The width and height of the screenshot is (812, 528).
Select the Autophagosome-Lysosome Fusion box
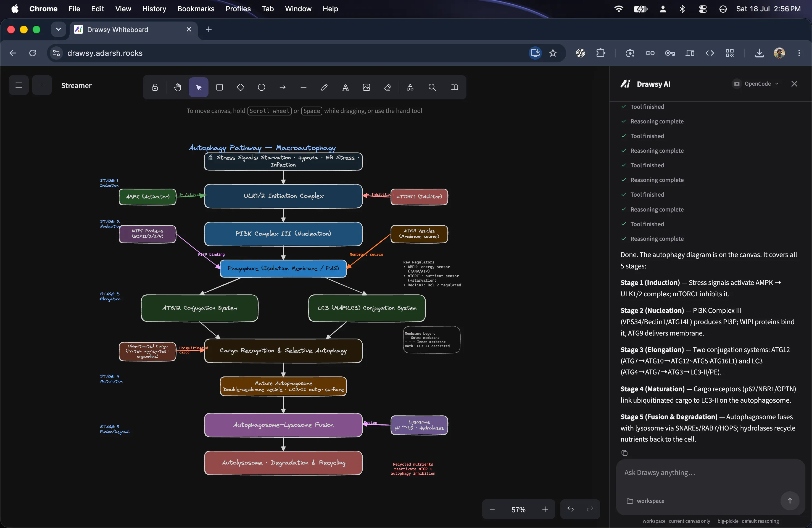point(283,425)
